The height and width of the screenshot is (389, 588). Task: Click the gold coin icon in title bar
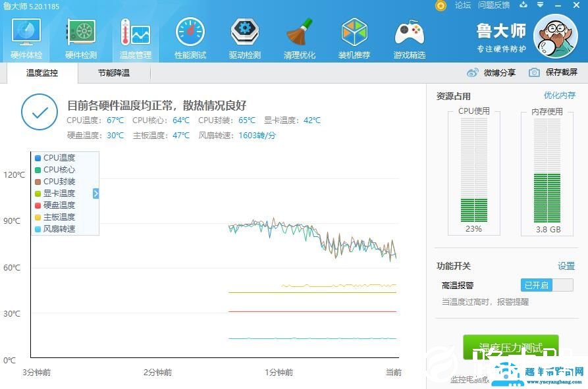441,6
